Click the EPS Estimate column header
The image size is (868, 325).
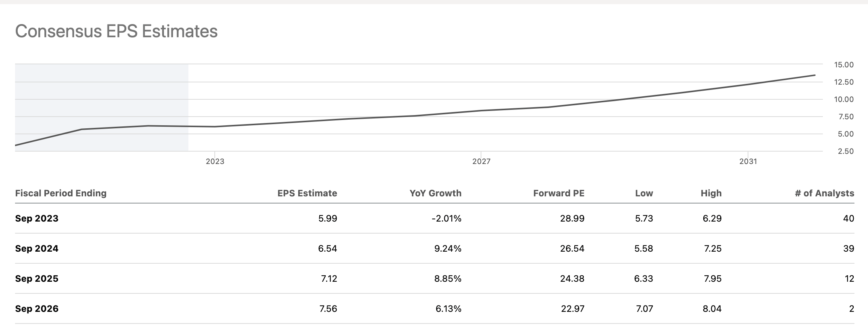(x=307, y=193)
